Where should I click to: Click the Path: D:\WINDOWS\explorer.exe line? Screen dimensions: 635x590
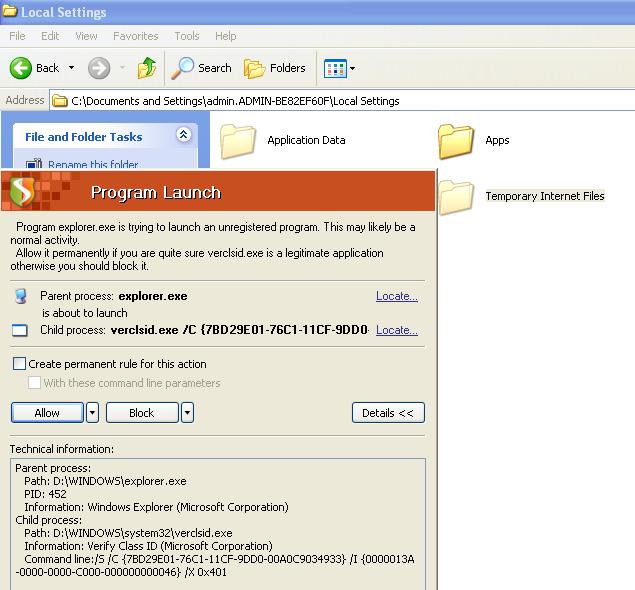[105, 481]
